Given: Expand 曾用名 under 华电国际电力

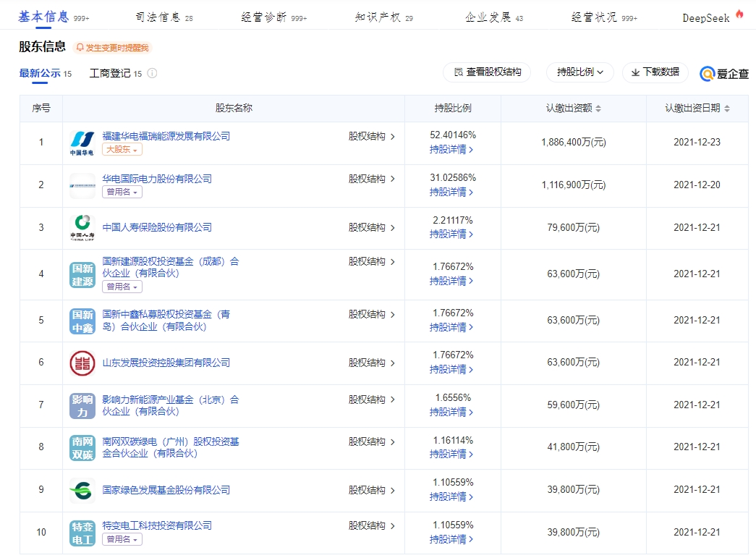Looking at the screenshot, I should click(122, 192).
